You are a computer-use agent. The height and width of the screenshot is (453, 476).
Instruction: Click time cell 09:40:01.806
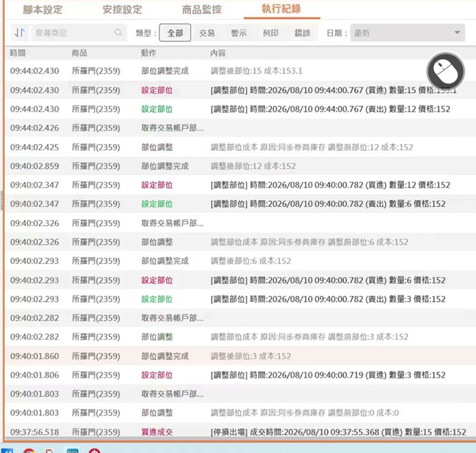34,375
